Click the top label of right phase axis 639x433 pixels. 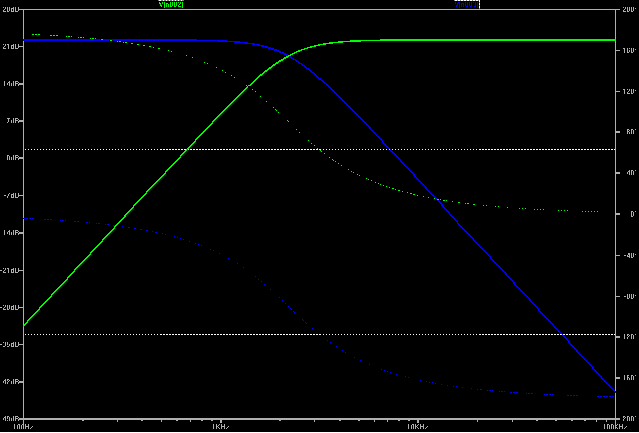click(x=627, y=7)
